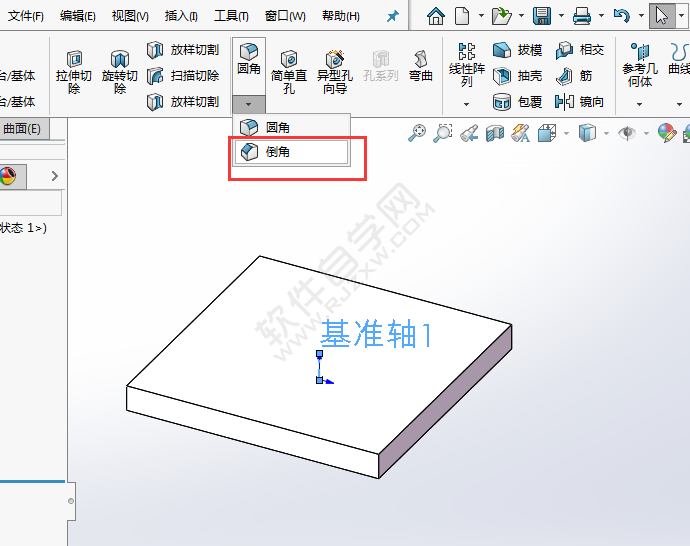Select the 基准轴1 label in viewport
Screen dimensions: 690x546
click(376, 334)
